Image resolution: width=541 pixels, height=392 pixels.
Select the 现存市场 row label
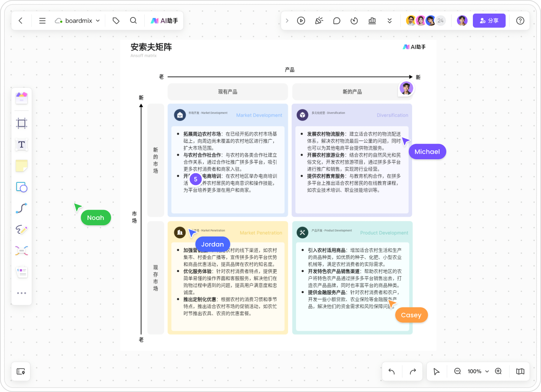click(156, 278)
